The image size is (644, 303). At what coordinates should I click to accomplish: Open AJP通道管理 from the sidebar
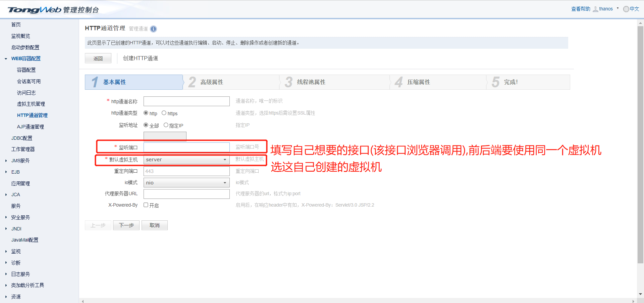click(30, 127)
